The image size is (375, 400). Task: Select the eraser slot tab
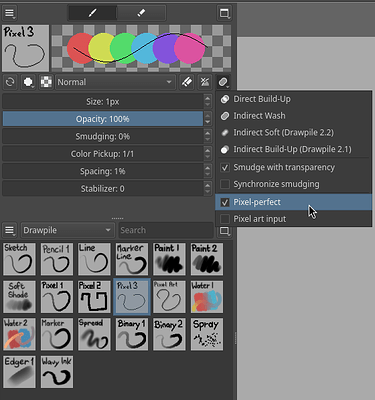(141, 13)
